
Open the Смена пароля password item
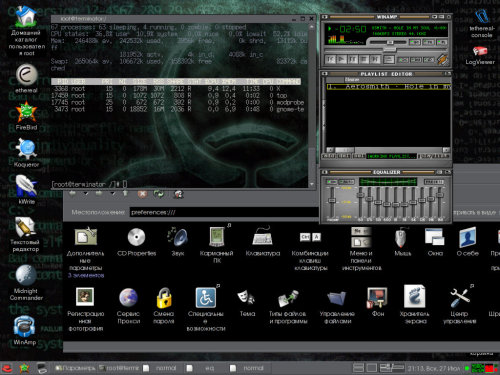click(164, 306)
